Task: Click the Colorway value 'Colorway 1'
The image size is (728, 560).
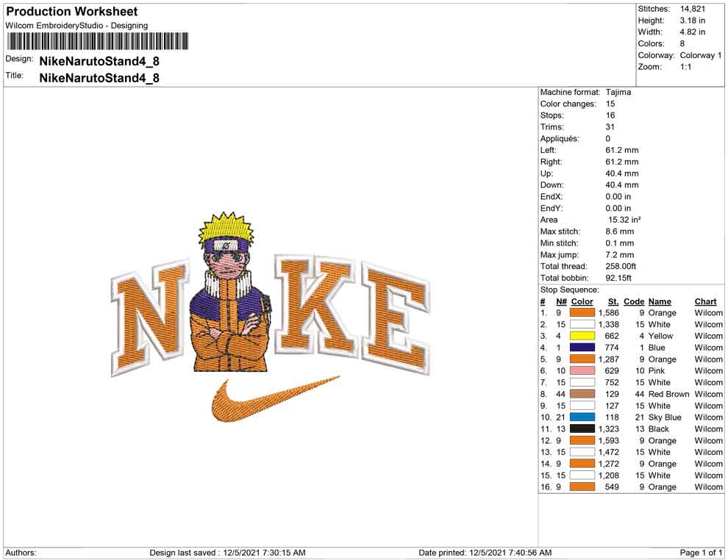Action: tap(701, 55)
